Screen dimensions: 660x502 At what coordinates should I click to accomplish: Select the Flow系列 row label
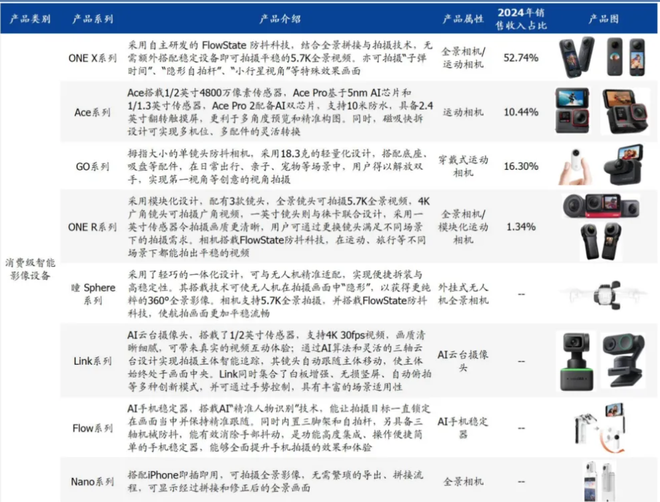(x=93, y=428)
